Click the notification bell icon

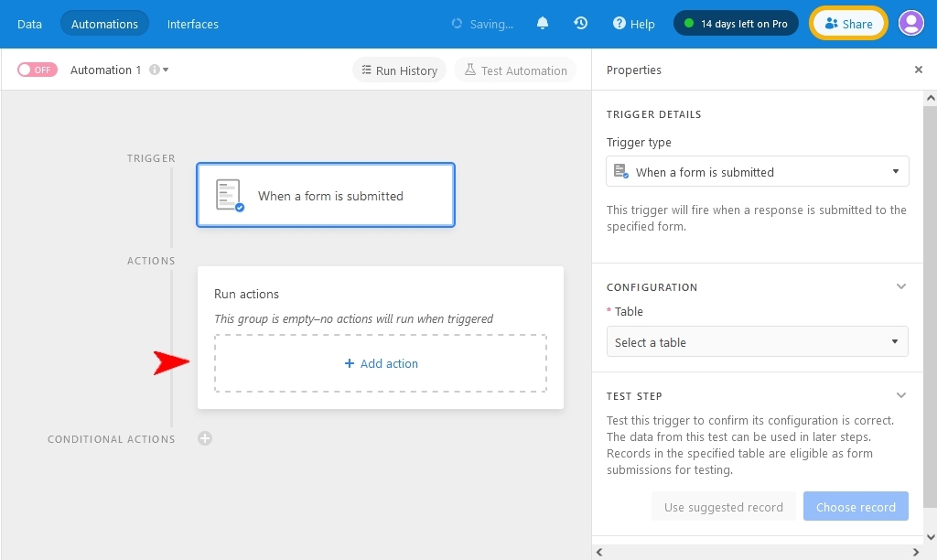coord(543,23)
